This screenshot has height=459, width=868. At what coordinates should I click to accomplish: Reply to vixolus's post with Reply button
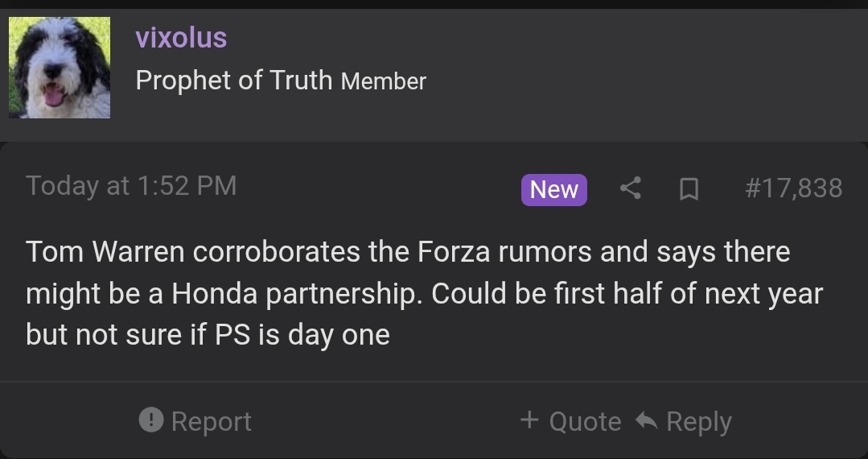click(x=699, y=422)
